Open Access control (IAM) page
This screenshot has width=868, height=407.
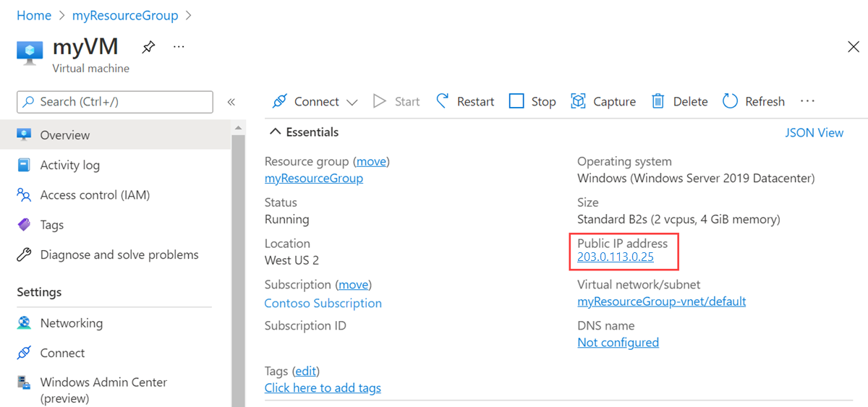pyautogui.click(x=95, y=195)
